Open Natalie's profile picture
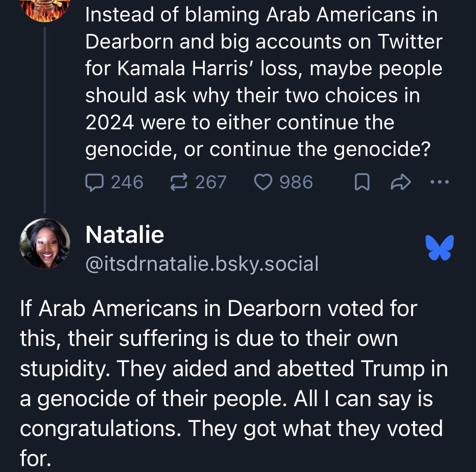This screenshot has width=476, height=472. tap(45, 244)
